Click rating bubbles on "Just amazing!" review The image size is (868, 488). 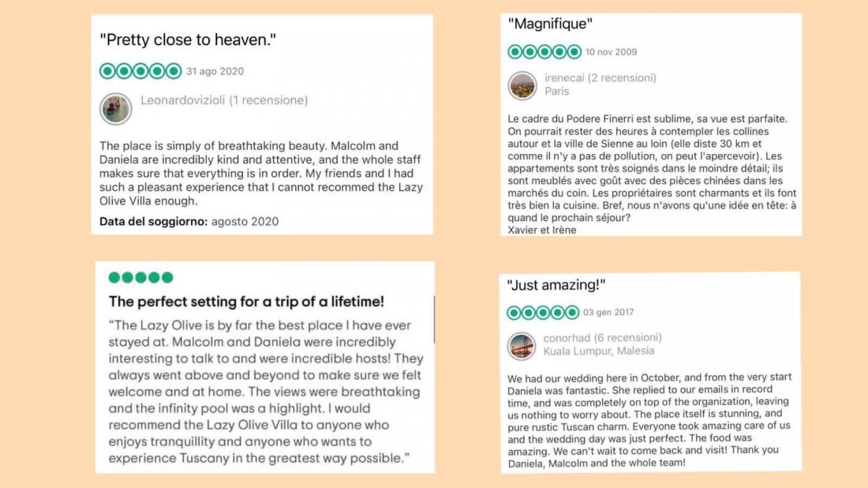coord(543,313)
